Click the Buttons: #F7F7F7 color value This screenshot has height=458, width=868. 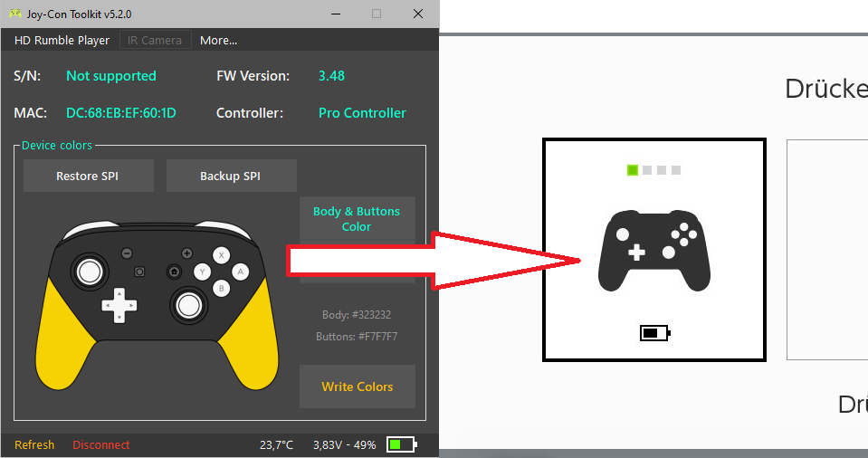click(x=357, y=336)
